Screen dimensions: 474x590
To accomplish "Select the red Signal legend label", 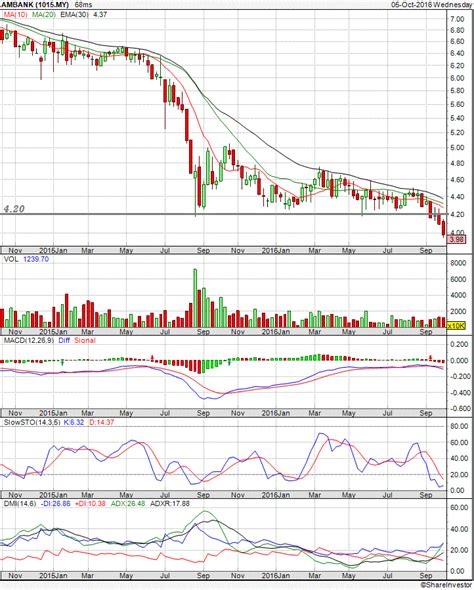I will tap(85, 341).
